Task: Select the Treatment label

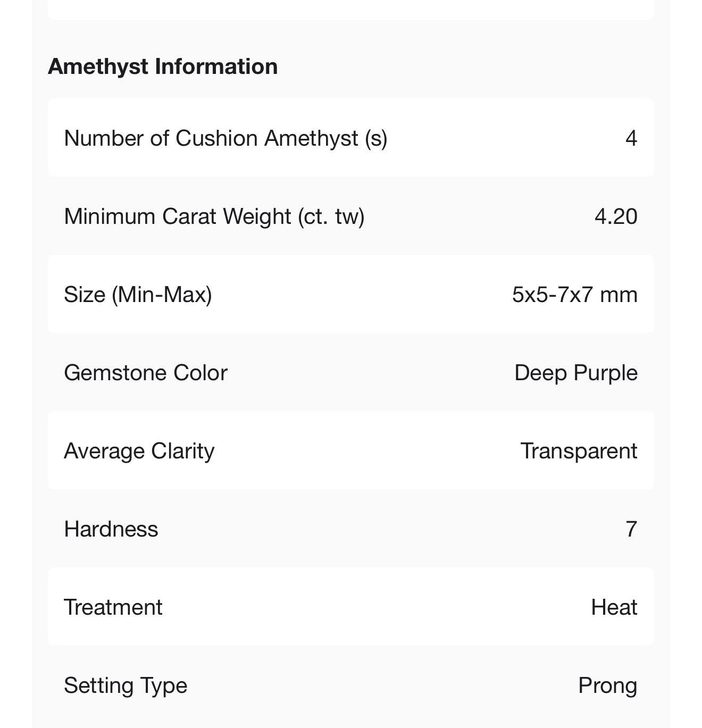Action: pos(113,607)
